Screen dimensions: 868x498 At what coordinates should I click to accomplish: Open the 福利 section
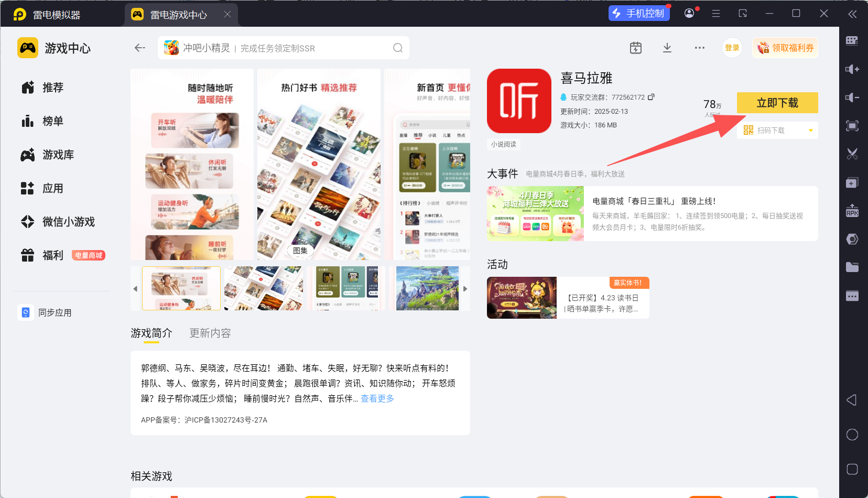click(x=42, y=255)
